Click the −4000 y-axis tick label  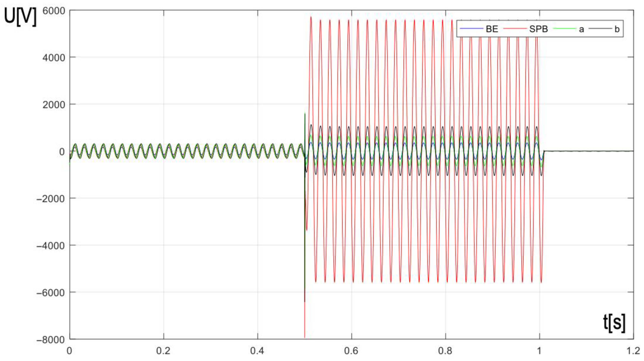click(x=51, y=246)
